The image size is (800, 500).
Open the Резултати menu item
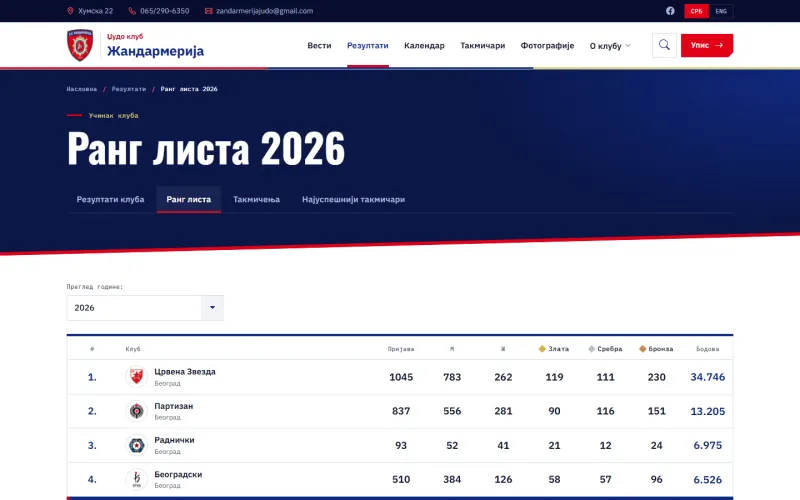pos(368,45)
